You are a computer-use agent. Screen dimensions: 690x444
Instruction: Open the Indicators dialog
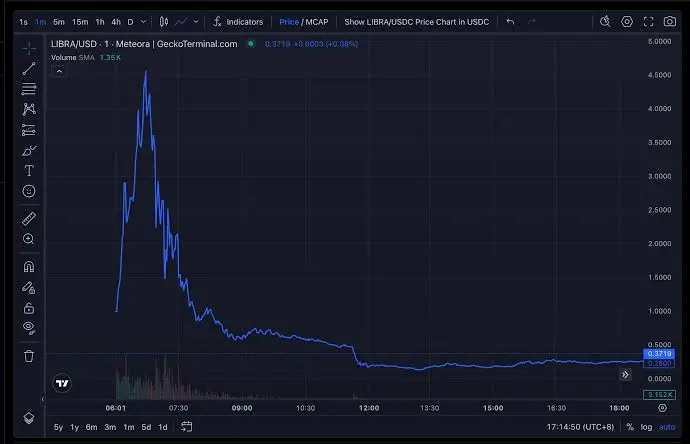click(238, 22)
